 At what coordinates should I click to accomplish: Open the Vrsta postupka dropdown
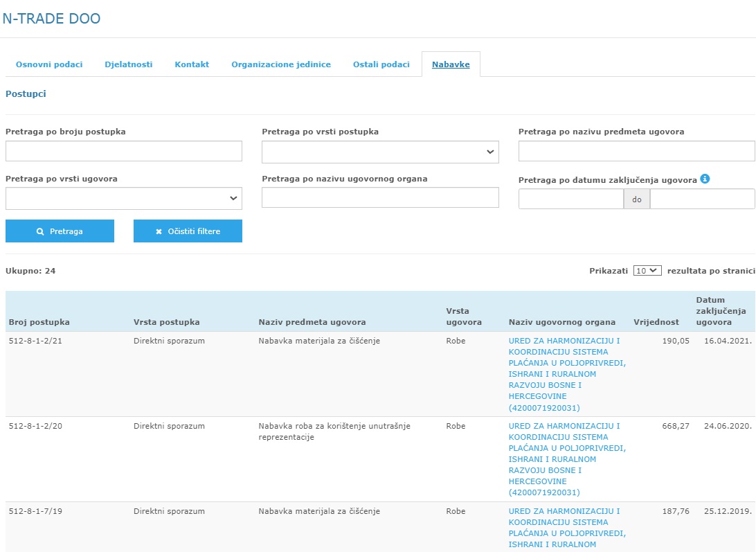380,152
